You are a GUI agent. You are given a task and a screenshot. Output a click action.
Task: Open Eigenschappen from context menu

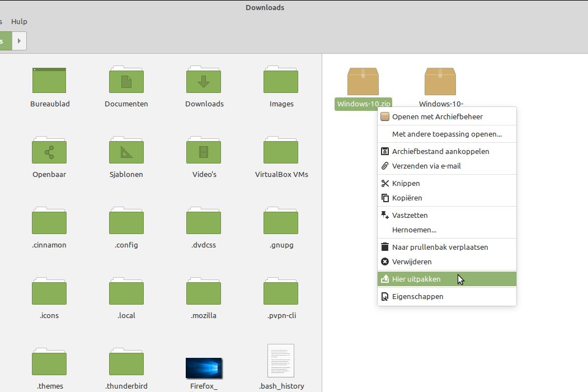tap(417, 296)
